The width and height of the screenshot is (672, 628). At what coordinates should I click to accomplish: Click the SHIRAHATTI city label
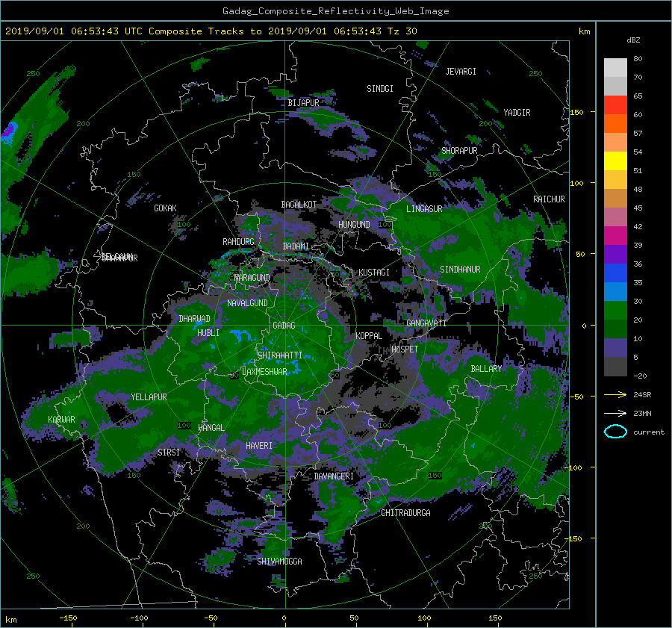pos(279,355)
